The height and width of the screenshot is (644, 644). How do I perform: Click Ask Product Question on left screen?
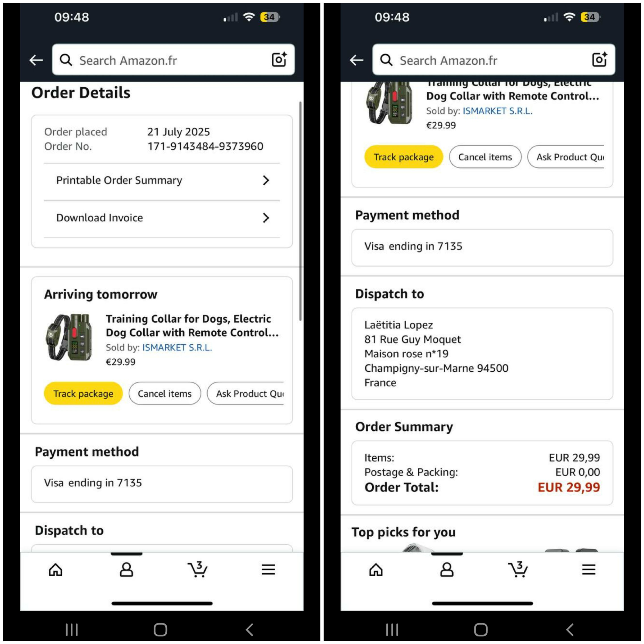(x=245, y=393)
